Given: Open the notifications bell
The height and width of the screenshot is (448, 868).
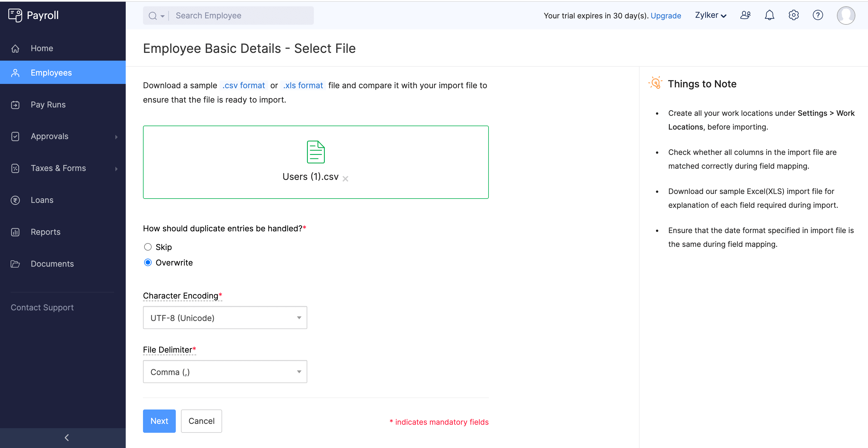Looking at the screenshot, I should (769, 15).
